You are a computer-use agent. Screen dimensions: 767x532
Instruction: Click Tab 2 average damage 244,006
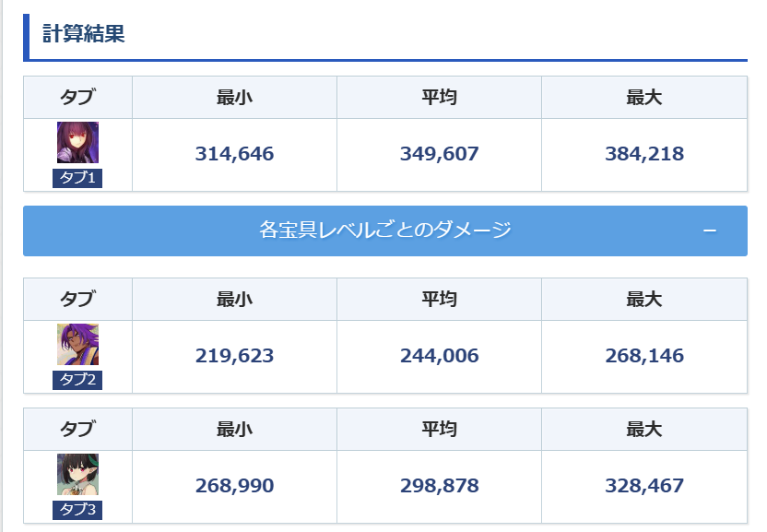pyautogui.click(x=439, y=356)
